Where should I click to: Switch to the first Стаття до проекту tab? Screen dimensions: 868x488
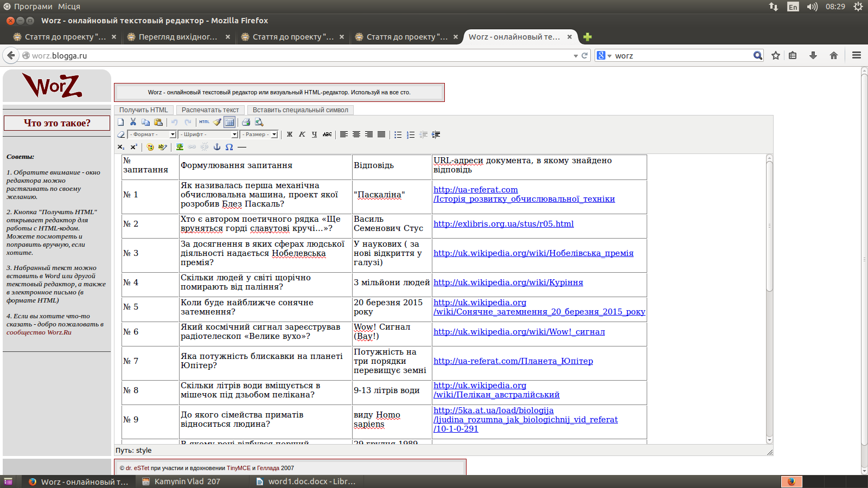point(65,37)
